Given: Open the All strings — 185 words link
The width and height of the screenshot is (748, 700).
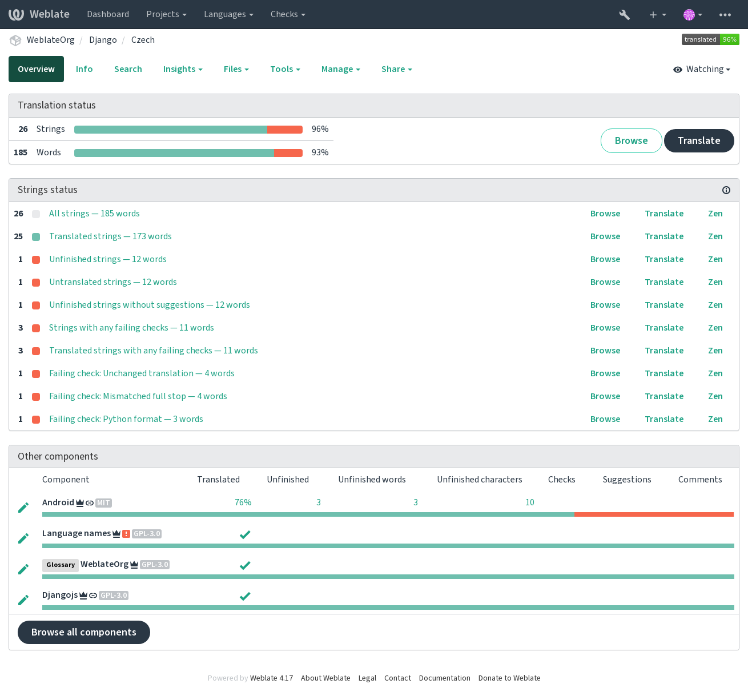Looking at the screenshot, I should pos(94,214).
